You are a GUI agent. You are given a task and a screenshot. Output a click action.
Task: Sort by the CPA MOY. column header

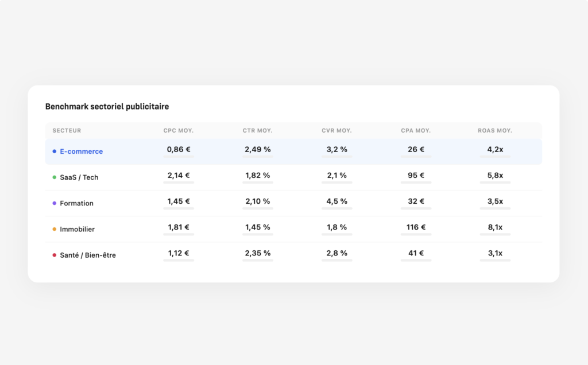[x=416, y=131]
